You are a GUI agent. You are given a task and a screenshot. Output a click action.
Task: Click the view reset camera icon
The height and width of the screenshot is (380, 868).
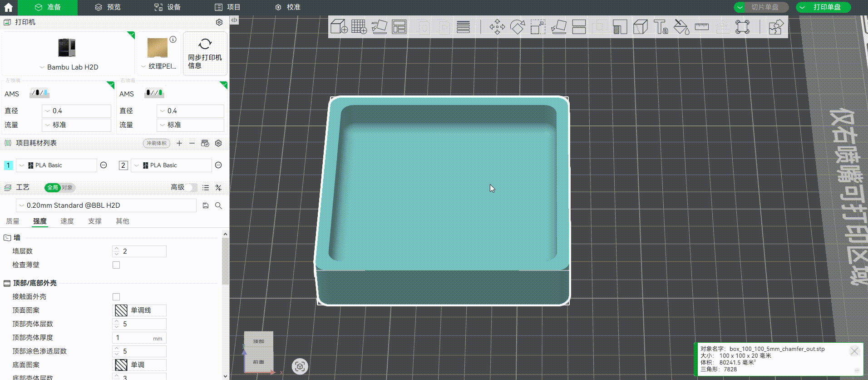point(300,366)
